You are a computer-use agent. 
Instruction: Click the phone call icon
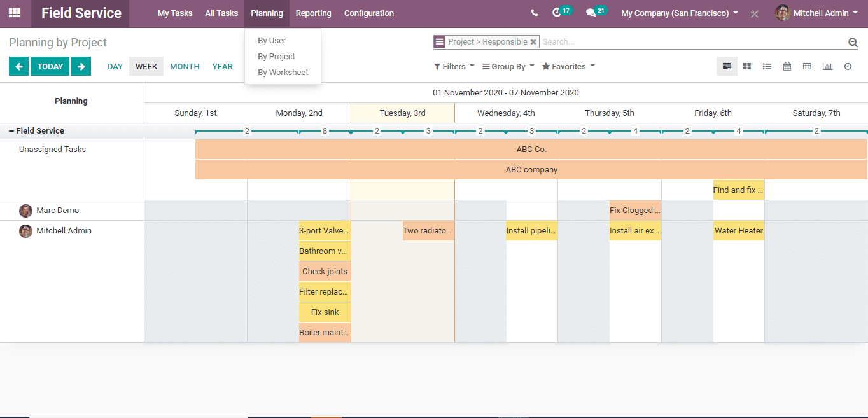(534, 13)
